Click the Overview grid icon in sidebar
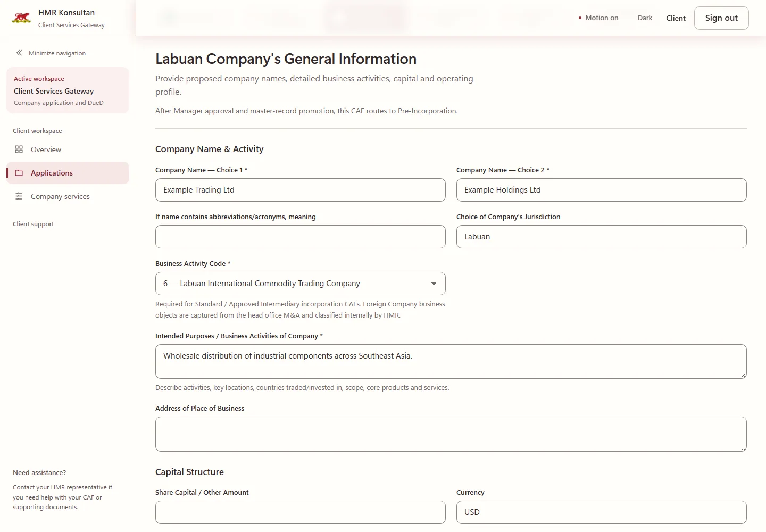The width and height of the screenshot is (766, 532). coord(19,149)
